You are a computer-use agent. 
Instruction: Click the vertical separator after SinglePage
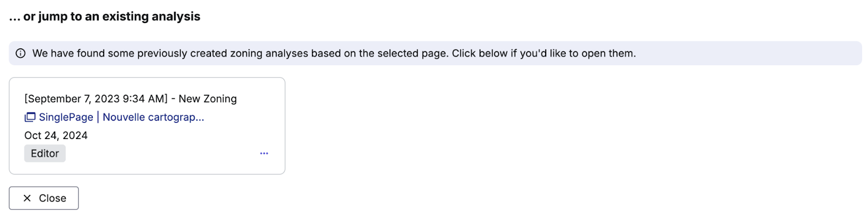click(x=98, y=117)
